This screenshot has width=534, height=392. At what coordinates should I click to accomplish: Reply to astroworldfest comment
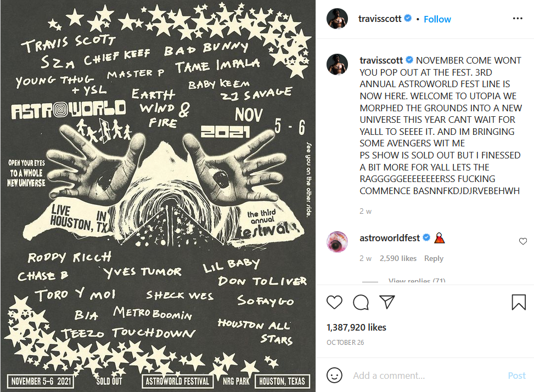(434, 258)
